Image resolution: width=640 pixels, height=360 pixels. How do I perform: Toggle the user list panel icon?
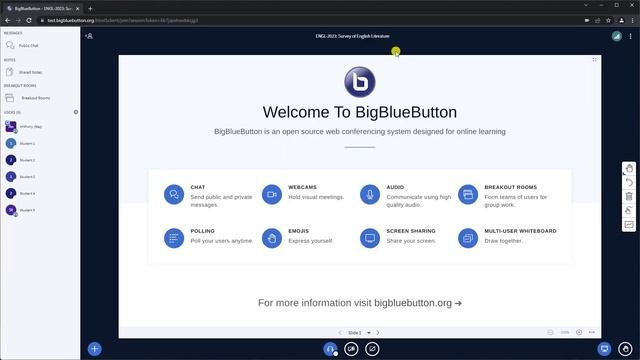click(89, 36)
